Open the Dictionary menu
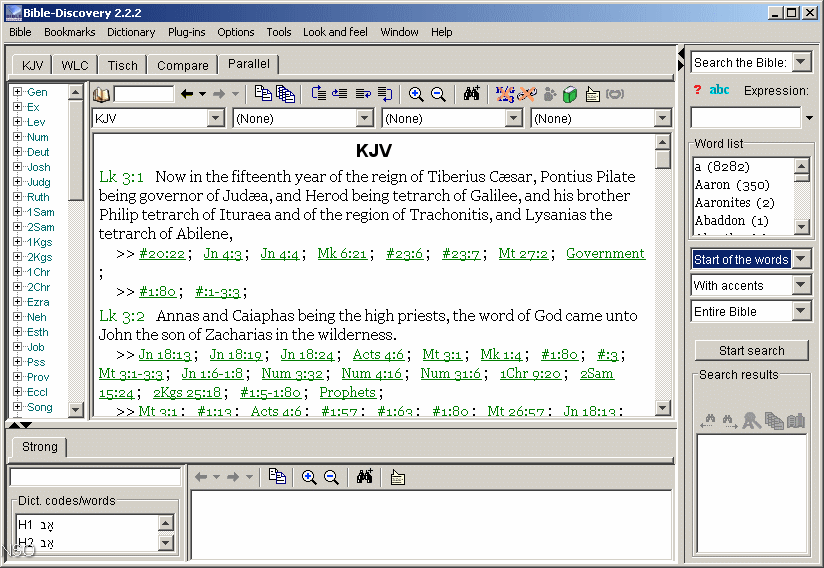 131,32
